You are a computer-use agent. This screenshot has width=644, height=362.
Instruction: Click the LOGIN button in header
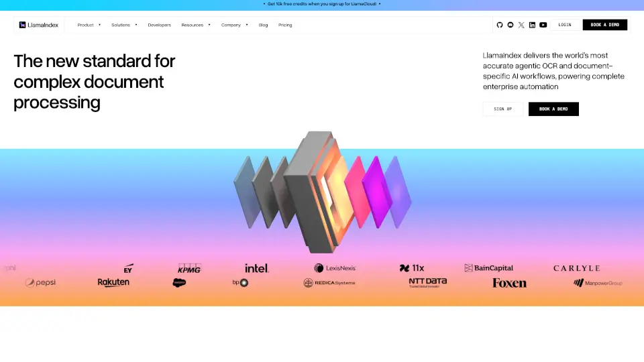coord(564,25)
